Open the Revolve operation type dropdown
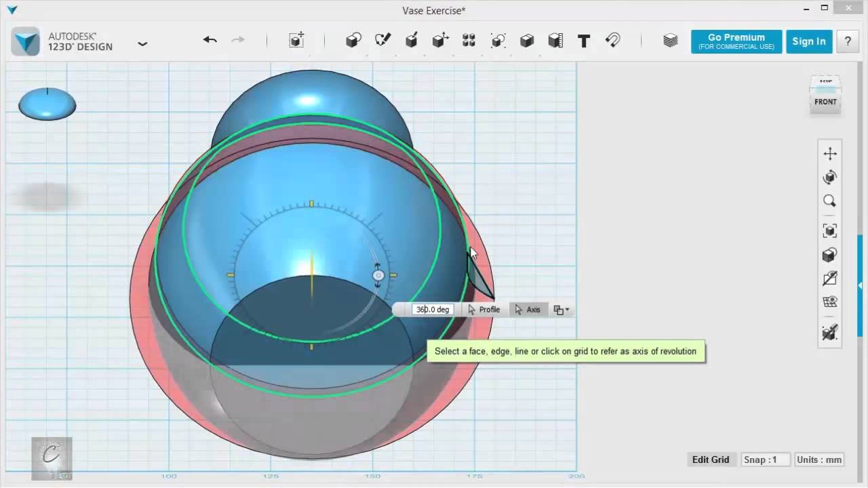Image resolution: width=868 pixels, height=488 pixels. tap(561, 310)
